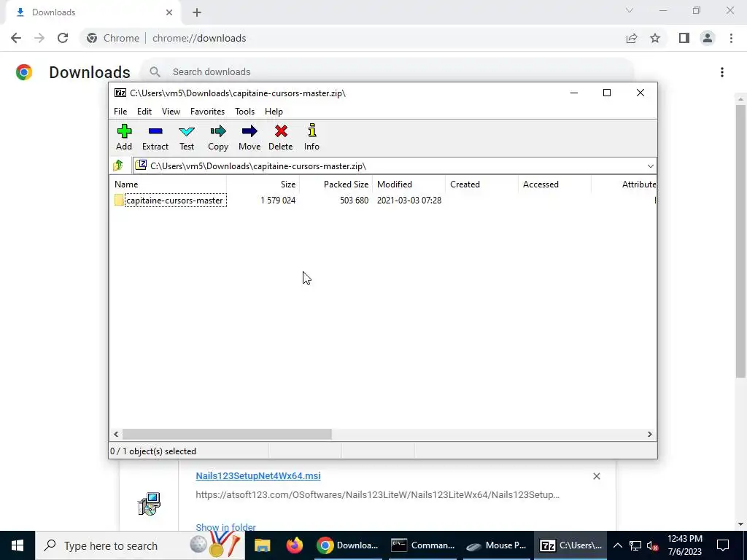Viewport: 747px width, 560px height.
Task: Sort by the Name column header
Action: (x=169, y=184)
